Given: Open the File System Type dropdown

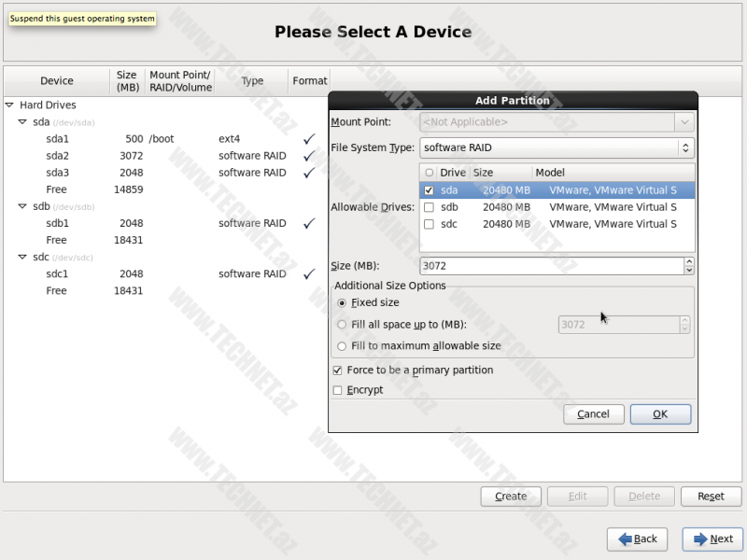Looking at the screenshot, I should point(557,147).
